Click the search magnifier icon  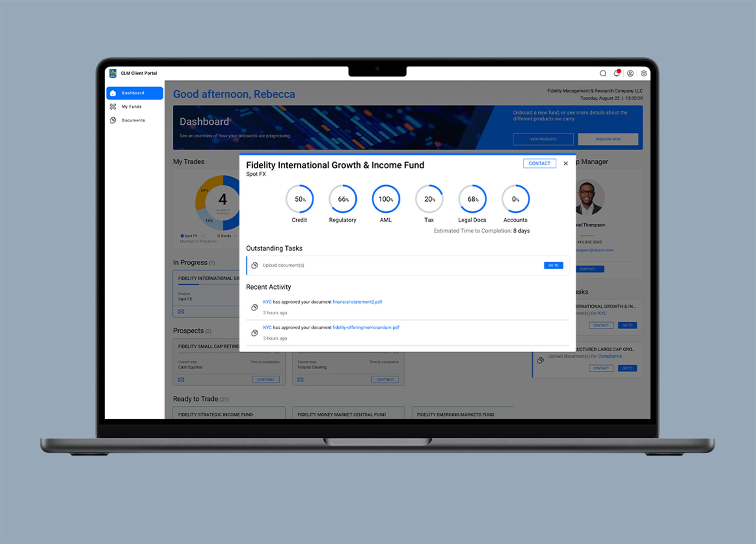tap(603, 73)
